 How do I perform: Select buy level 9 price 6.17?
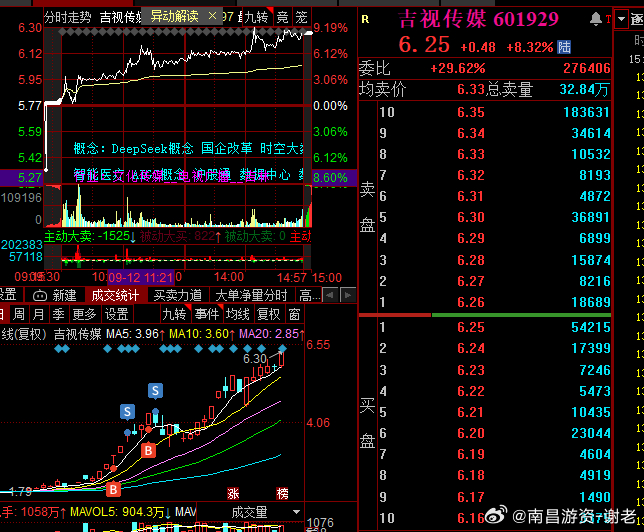point(471,497)
